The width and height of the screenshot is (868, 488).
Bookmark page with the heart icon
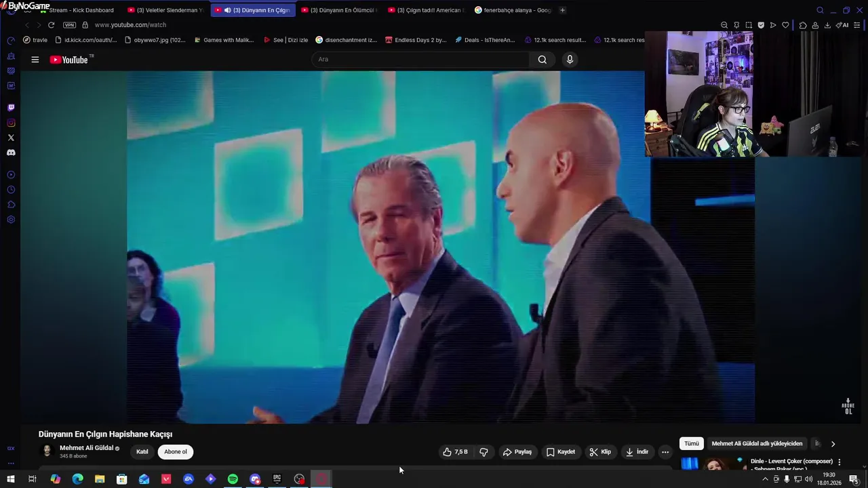point(785,25)
